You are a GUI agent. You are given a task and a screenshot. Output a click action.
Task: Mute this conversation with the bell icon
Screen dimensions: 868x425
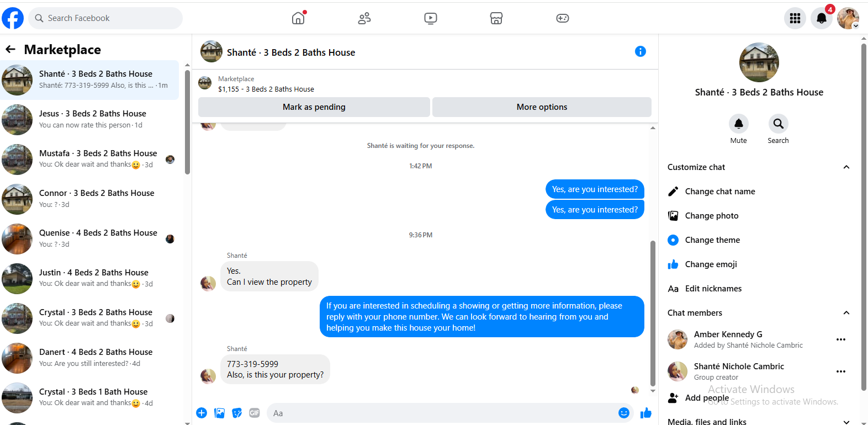click(x=739, y=124)
